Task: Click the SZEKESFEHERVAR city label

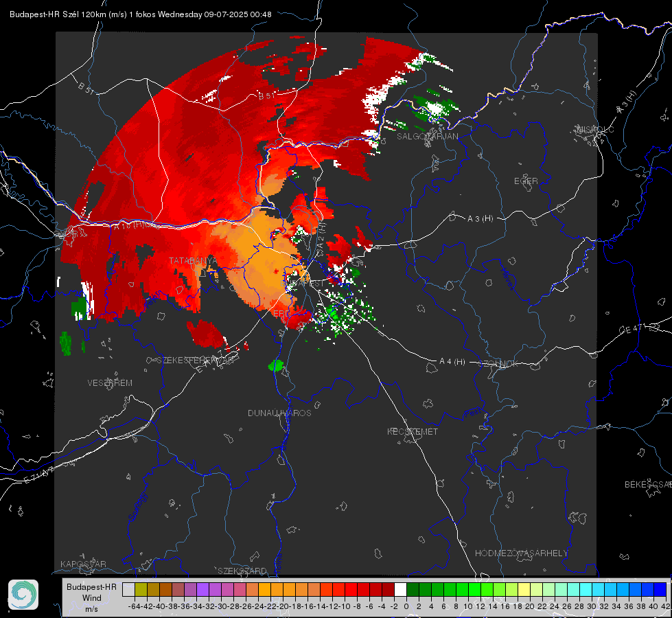Action: pyautogui.click(x=195, y=360)
